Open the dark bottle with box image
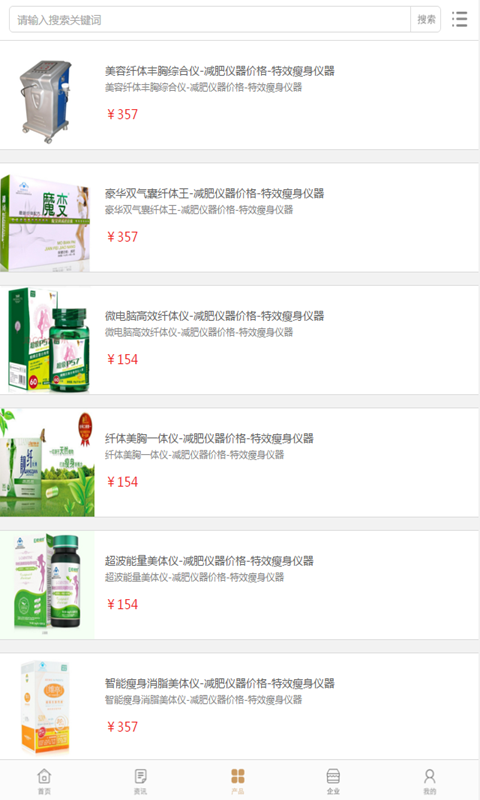Screen dimensions: 480x800 click(47, 585)
